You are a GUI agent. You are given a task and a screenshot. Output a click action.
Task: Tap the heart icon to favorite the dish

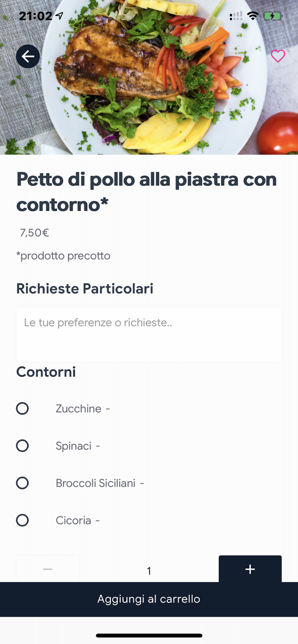click(x=278, y=56)
